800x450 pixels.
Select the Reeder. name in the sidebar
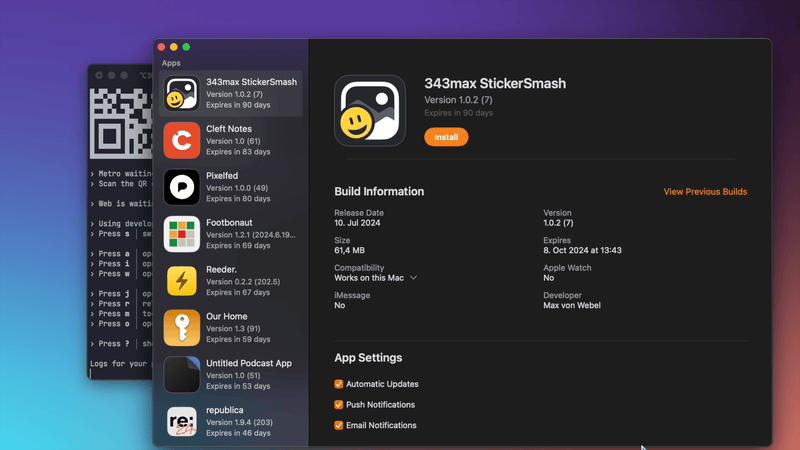(221, 269)
